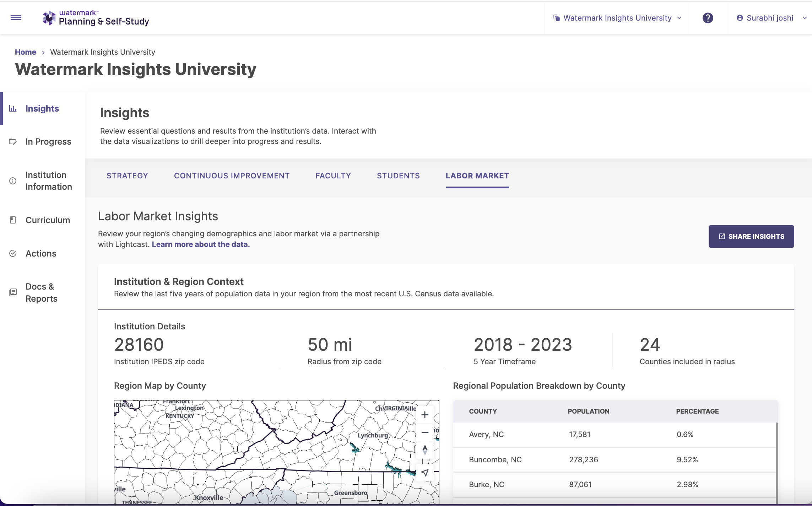Click the organization icon beside Watermark Insights University
The image size is (812, 506).
tap(557, 18)
